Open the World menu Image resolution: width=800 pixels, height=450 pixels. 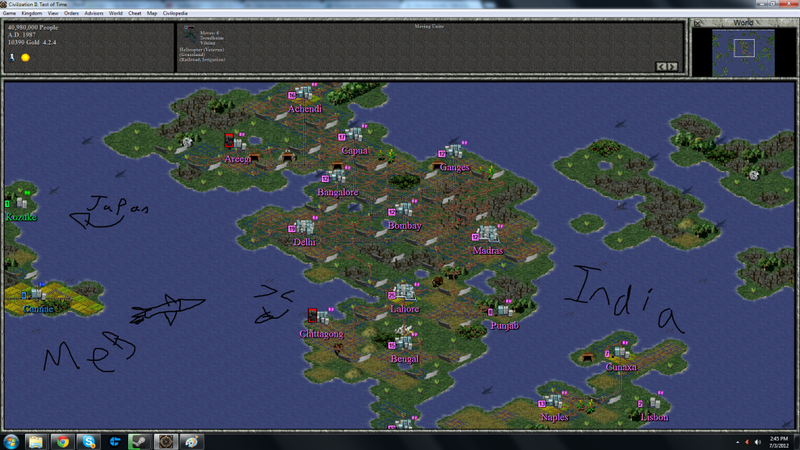coord(116,13)
